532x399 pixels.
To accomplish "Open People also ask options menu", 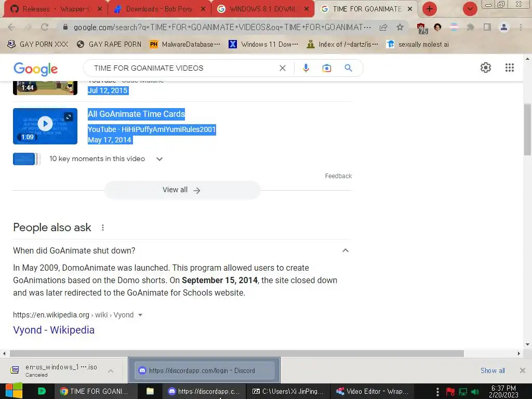I will tap(103, 228).
